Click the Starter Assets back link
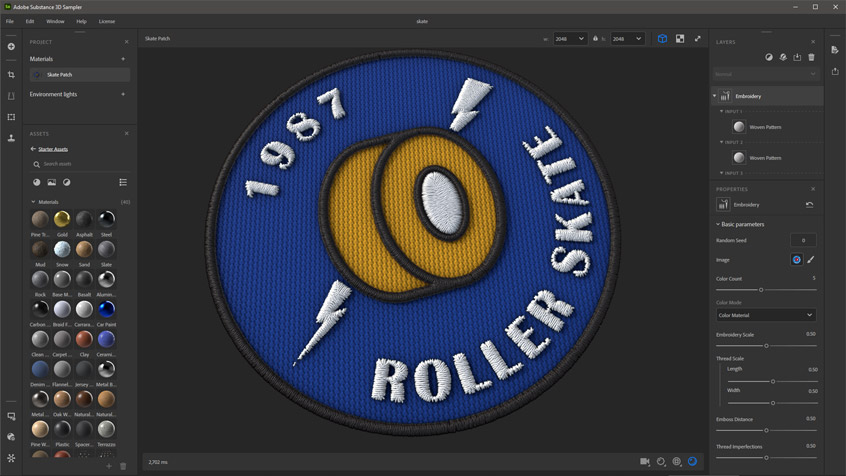 click(x=52, y=149)
